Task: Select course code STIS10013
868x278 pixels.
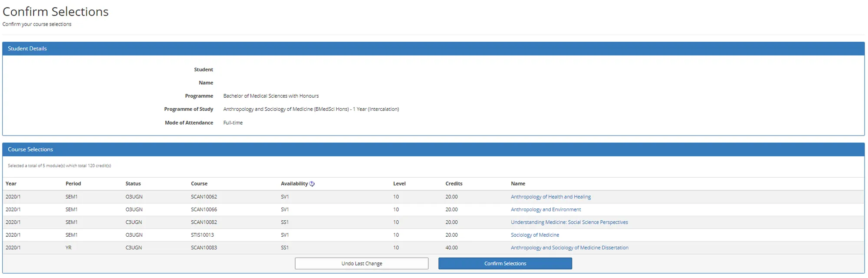Action: 202,235
